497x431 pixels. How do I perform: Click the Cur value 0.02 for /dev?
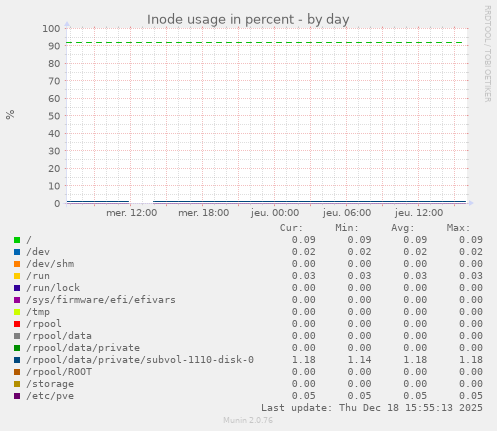pos(304,252)
